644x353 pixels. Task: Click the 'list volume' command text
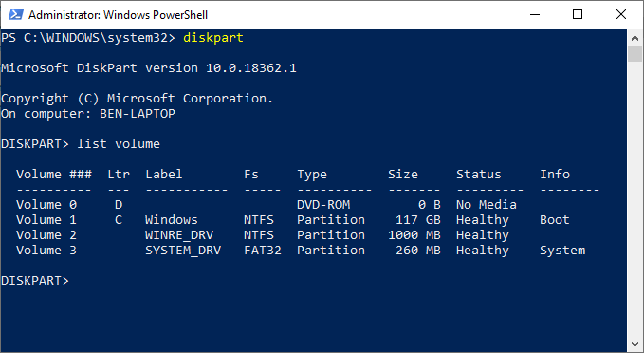[x=119, y=144]
